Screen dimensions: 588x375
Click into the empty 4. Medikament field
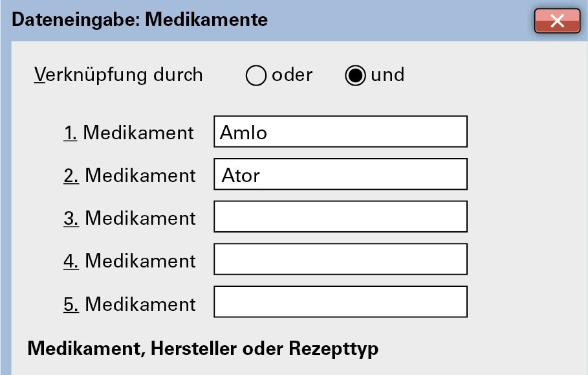point(340,260)
